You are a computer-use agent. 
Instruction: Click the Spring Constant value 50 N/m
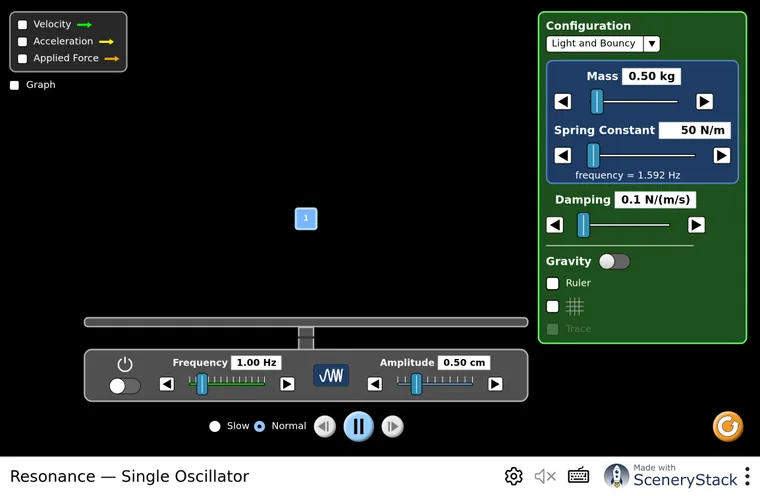click(x=695, y=130)
